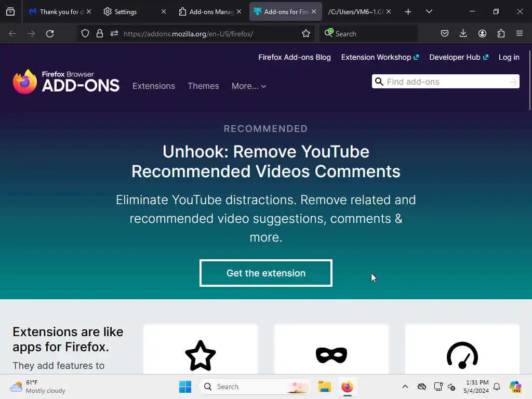
Task: Open Extensions puzzle icon in toolbar
Action: [x=501, y=34]
